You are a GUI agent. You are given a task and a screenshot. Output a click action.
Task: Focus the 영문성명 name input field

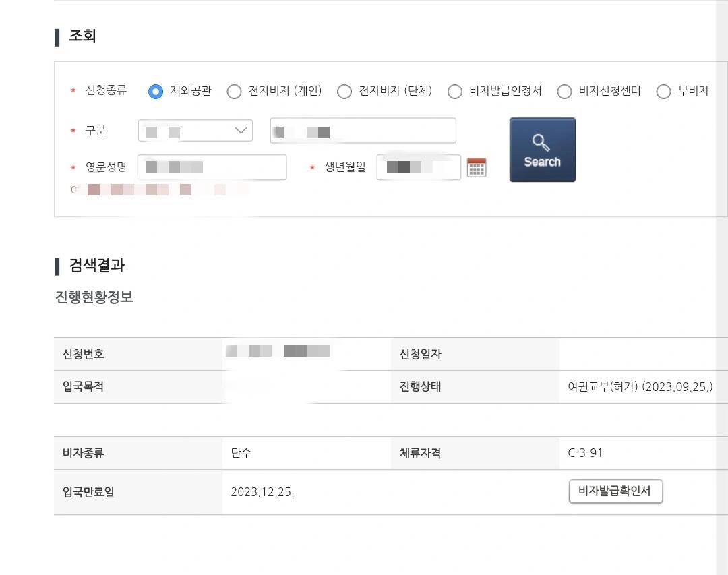coord(212,167)
